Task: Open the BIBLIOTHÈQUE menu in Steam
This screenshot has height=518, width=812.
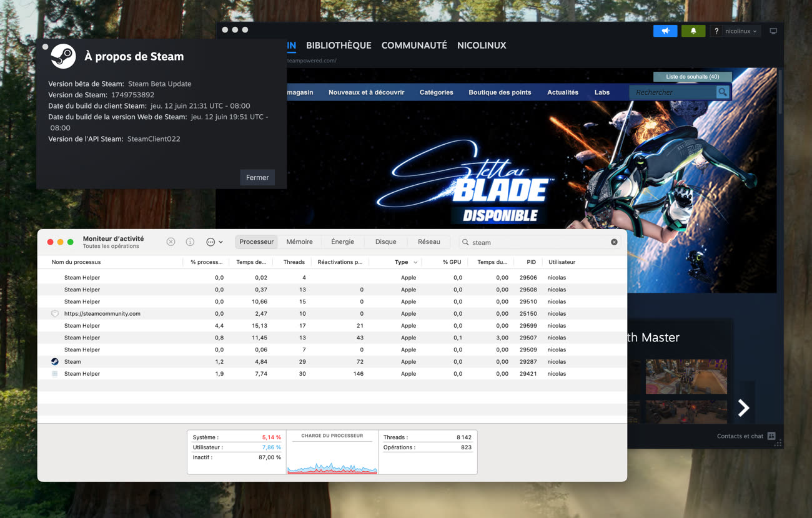Action: click(x=339, y=46)
